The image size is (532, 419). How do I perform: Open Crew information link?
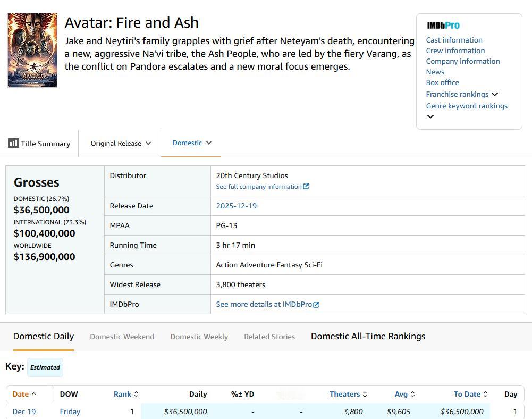(x=455, y=51)
